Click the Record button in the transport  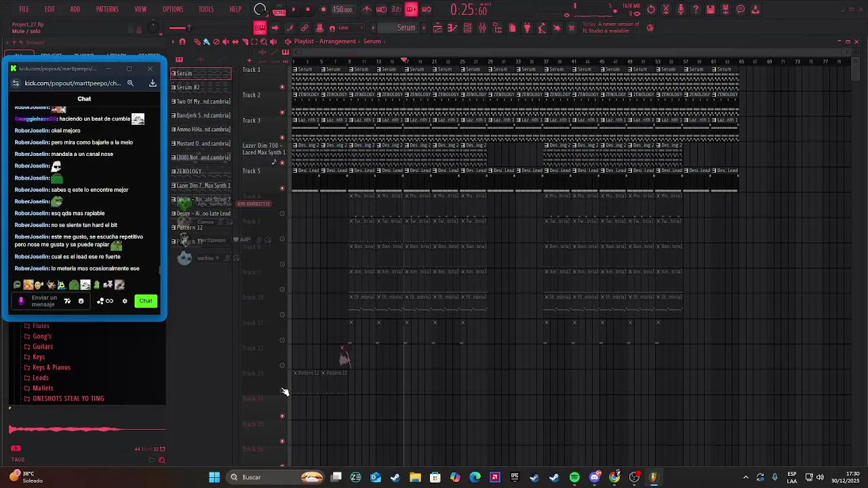pyautogui.click(x=323, y=9)
